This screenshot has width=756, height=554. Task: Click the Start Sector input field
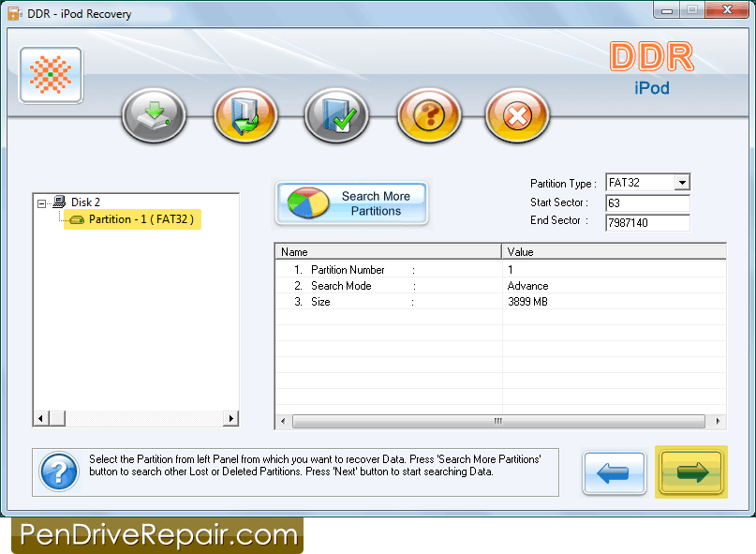click(647, 203)
